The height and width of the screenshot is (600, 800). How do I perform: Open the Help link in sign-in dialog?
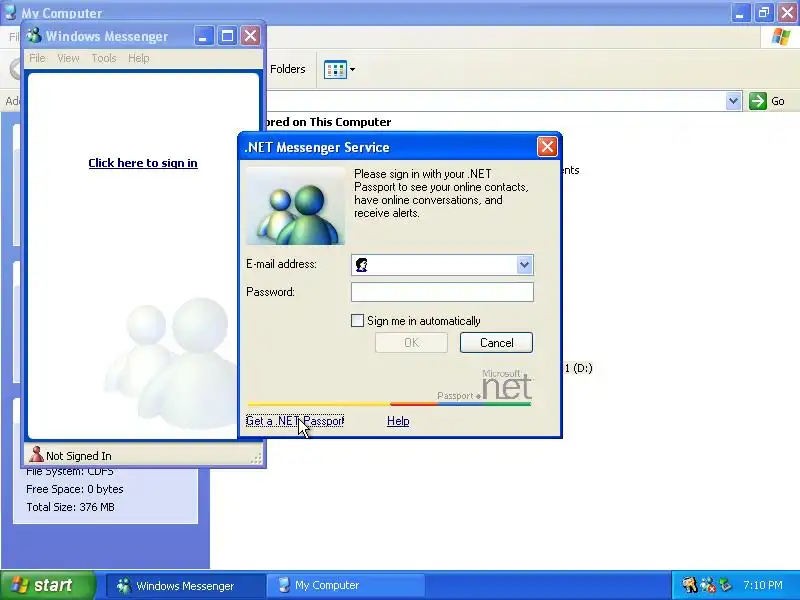pos(398,421)
